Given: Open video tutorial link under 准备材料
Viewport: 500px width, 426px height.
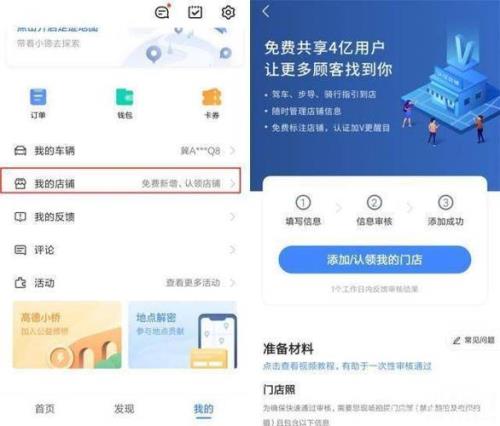Looking at the screenshot, I should click(347, 366).
